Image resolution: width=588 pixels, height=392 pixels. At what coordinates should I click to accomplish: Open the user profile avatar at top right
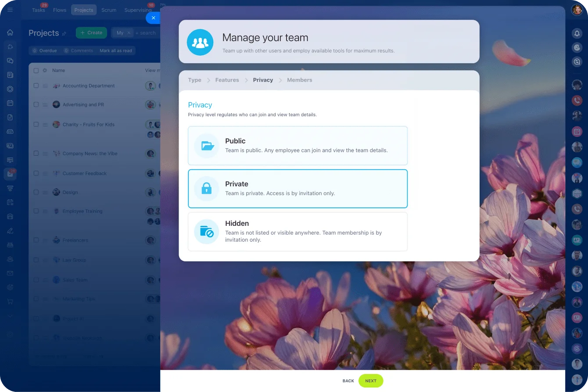pos(577,10)
